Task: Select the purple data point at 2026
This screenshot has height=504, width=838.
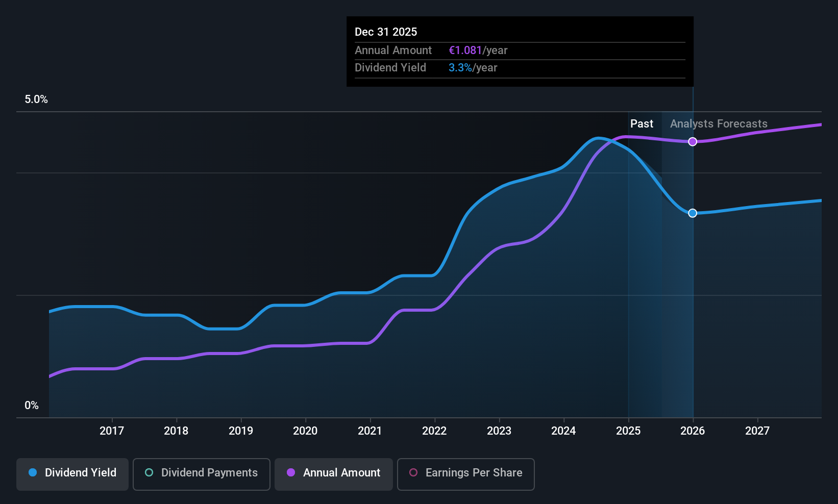Action: [693, 142]
